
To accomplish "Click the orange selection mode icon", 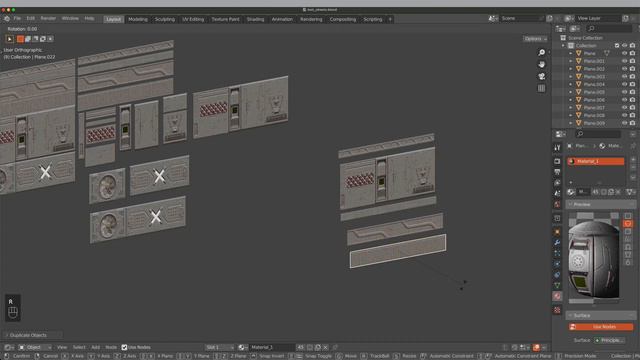I will click(20, 39).
